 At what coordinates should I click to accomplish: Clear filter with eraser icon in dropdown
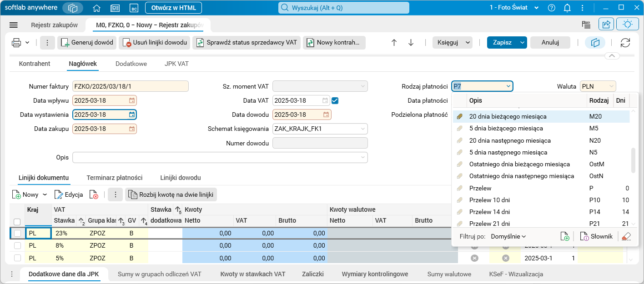[x=626, y=236]
